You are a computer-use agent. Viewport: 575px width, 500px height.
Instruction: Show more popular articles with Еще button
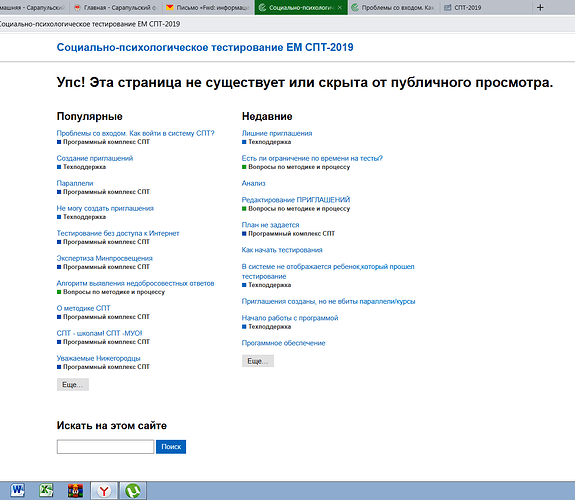pos(73,384)
